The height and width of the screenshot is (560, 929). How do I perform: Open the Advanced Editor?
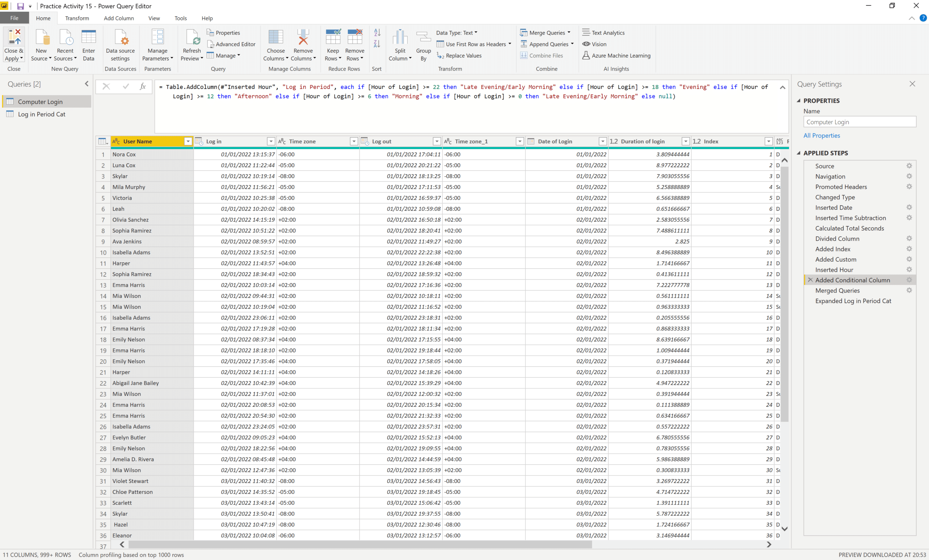231,44
